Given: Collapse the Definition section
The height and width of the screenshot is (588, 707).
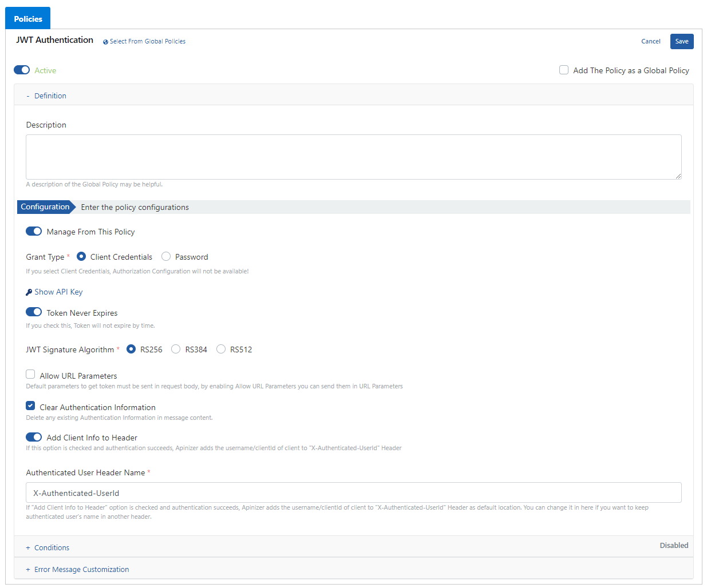Looking at the screenshot, I should [50, 96].
